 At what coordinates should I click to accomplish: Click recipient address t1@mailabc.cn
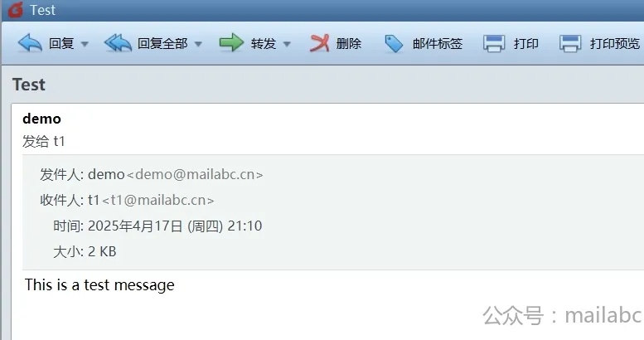pyautogui.click(x=158, y=200)
